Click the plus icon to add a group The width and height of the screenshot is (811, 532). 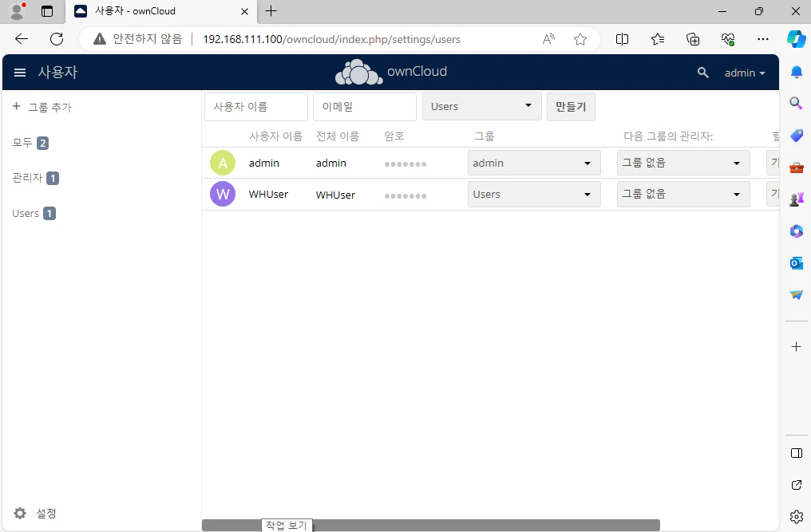[16, 106]
